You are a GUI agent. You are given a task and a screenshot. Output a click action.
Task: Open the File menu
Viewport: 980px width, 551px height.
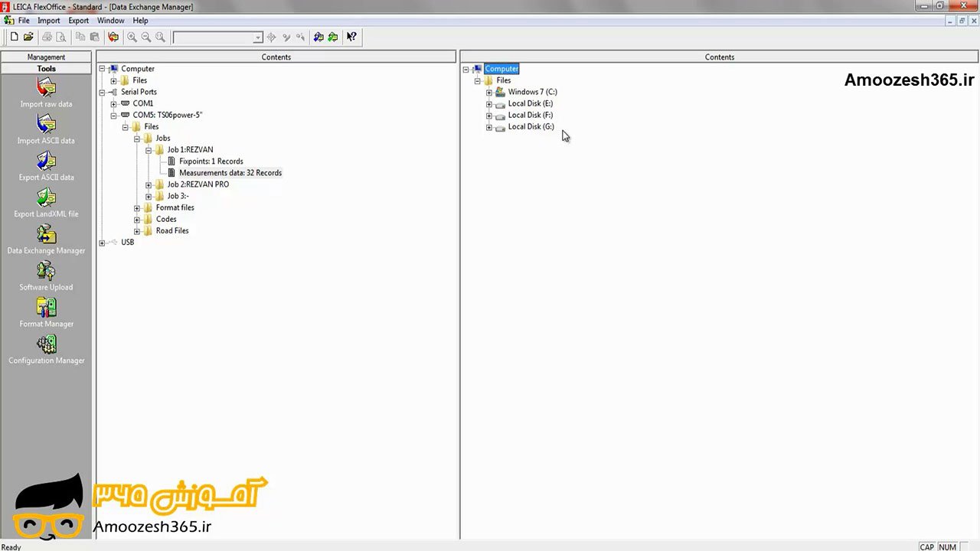(x=24, y=21)
